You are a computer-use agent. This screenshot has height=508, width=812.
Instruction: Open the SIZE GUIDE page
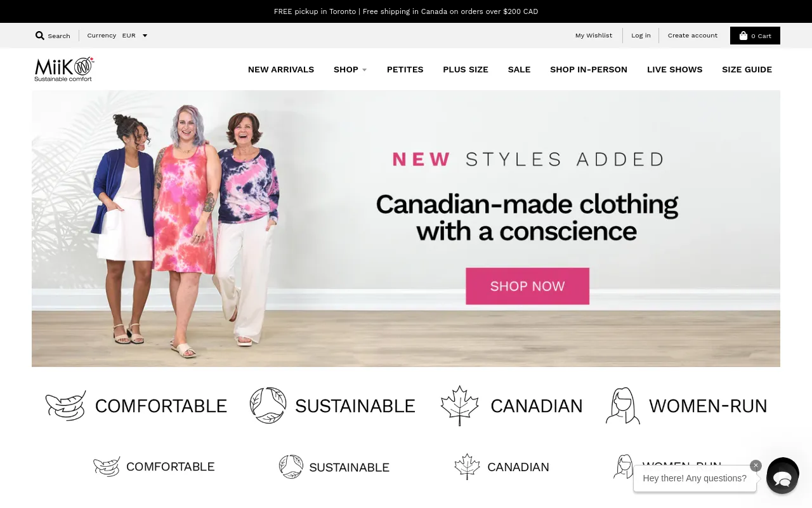click(x=747, y=69)
